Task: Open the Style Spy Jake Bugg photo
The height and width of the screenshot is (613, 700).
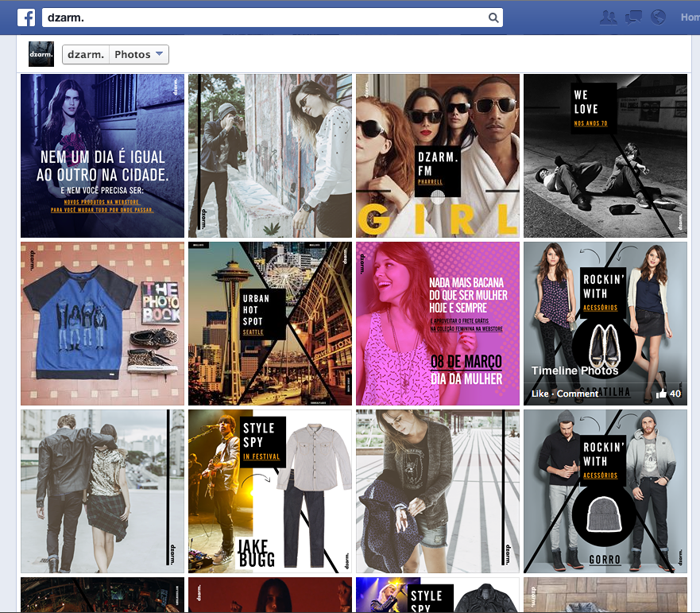Action: point(270,491)
